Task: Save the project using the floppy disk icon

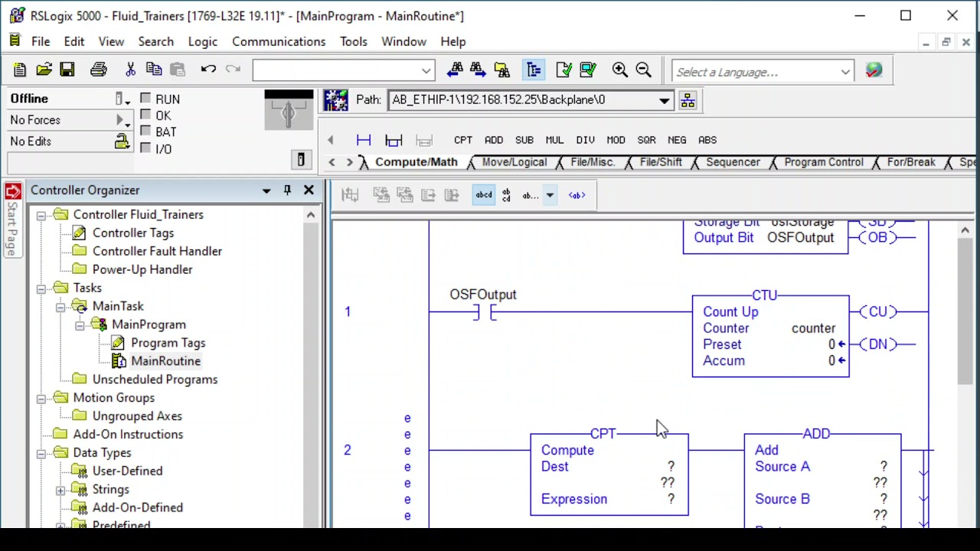Action: (x=67, y=70)
